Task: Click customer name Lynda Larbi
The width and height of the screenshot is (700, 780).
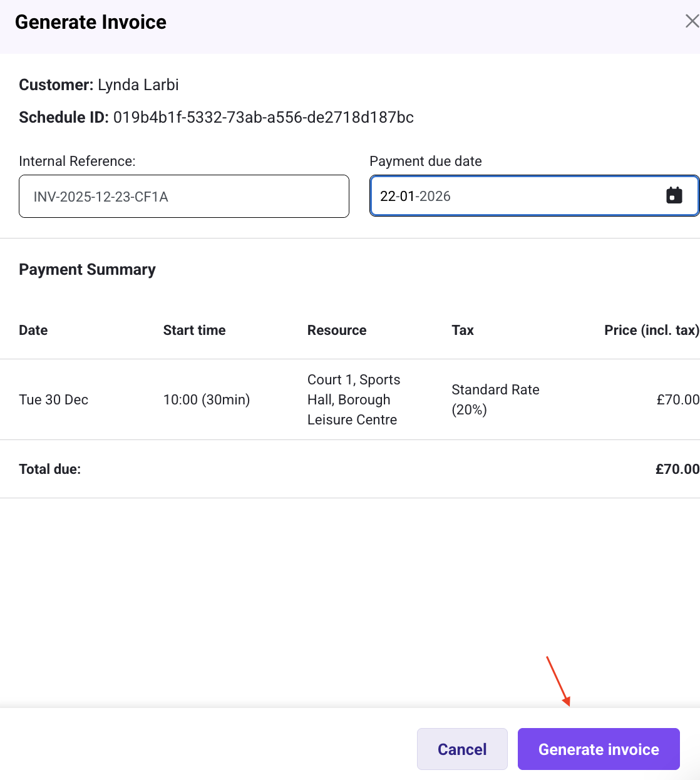Action: tap(138, 85)
